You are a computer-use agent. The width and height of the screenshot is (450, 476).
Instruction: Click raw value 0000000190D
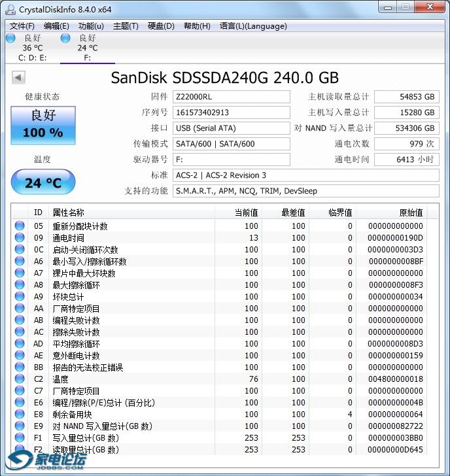coord(395,238)
